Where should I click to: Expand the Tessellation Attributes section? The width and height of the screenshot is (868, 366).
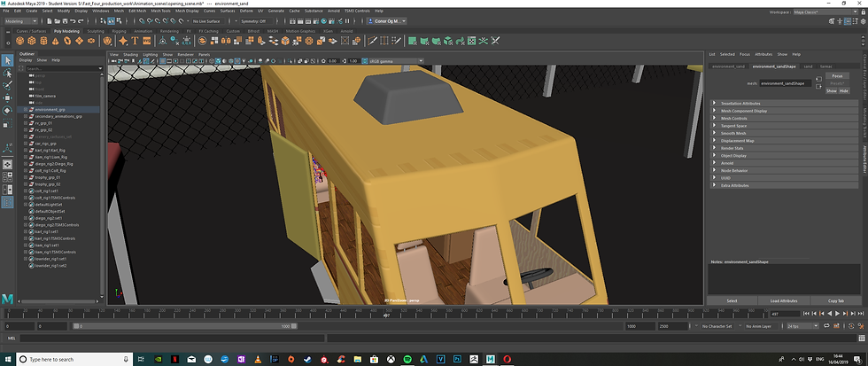click(742, 103)
